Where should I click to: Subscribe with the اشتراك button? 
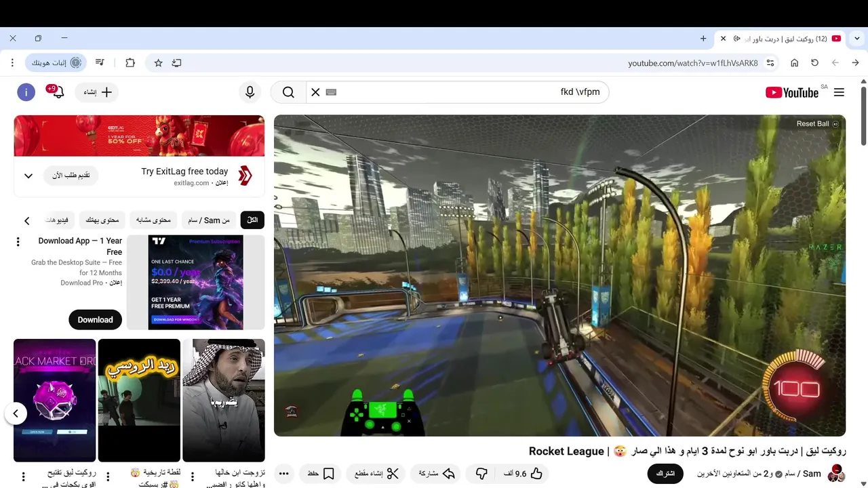[x=665, y=474]
